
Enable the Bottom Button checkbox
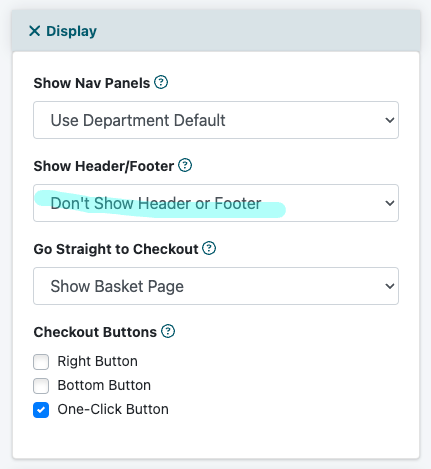click(x=41, y=386)
